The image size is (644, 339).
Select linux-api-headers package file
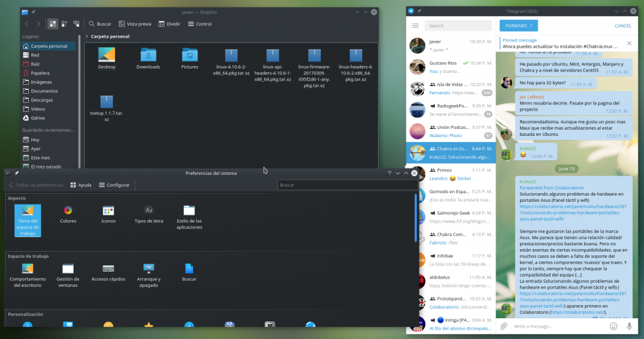[273, 65]
